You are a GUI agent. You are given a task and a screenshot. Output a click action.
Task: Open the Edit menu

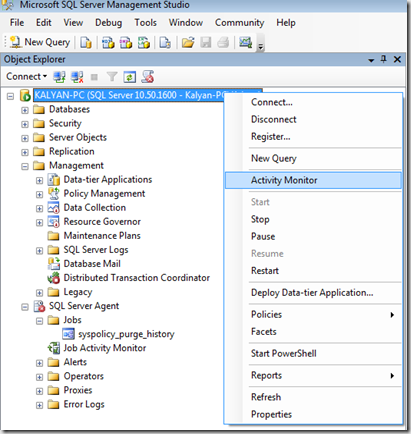pos(44,23)
